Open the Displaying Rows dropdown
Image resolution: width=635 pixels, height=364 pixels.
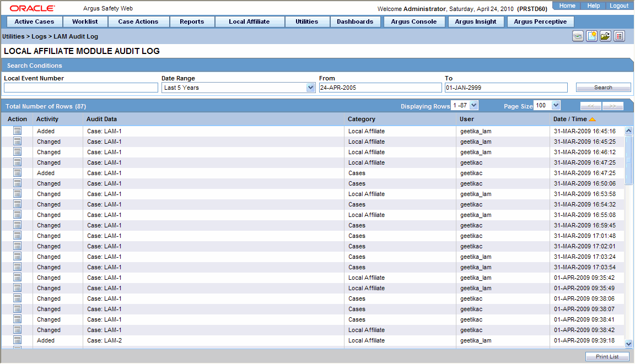click(474, 105)
